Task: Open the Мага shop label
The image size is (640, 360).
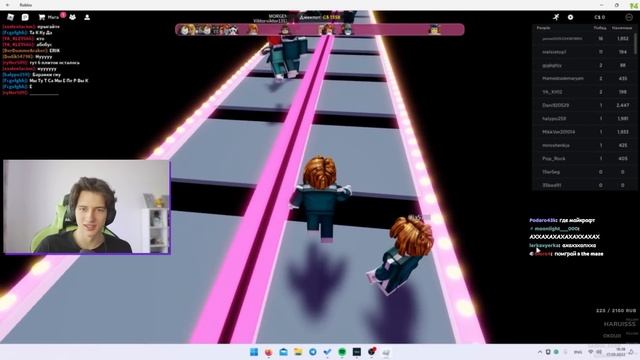Action: [53, 17]
